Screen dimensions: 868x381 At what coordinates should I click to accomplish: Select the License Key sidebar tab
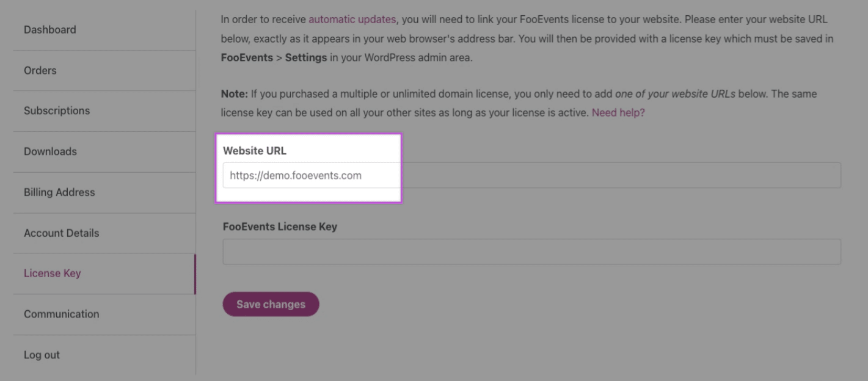[52, 274]
